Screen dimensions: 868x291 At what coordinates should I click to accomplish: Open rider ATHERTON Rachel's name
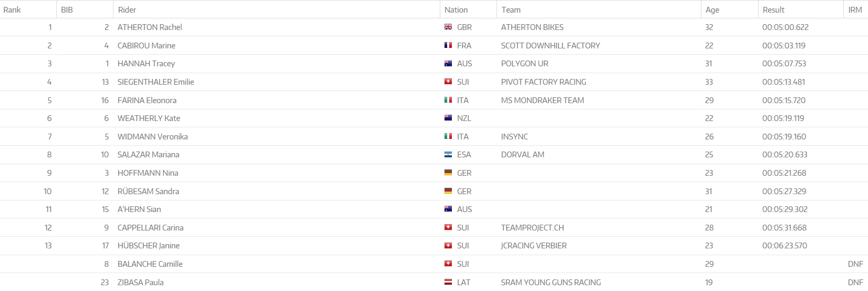click(150, 27)
